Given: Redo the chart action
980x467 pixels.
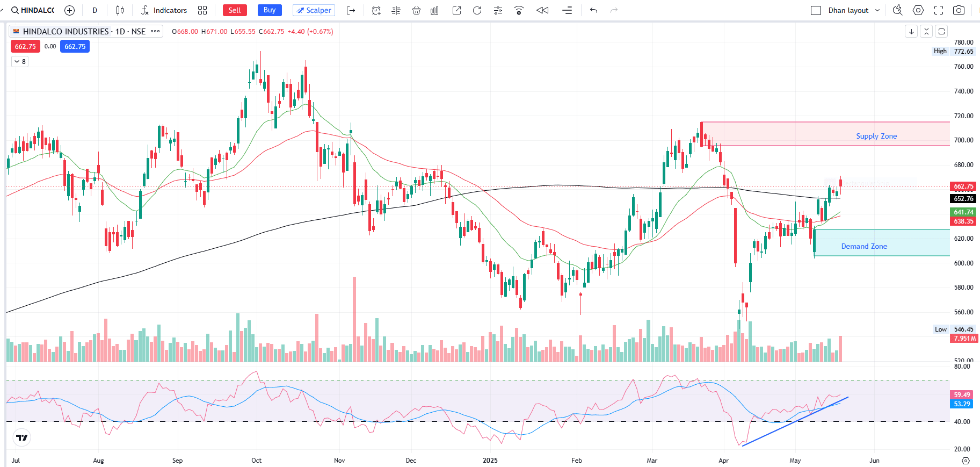Looking at the screenshot, I should (x=614, y=10).
